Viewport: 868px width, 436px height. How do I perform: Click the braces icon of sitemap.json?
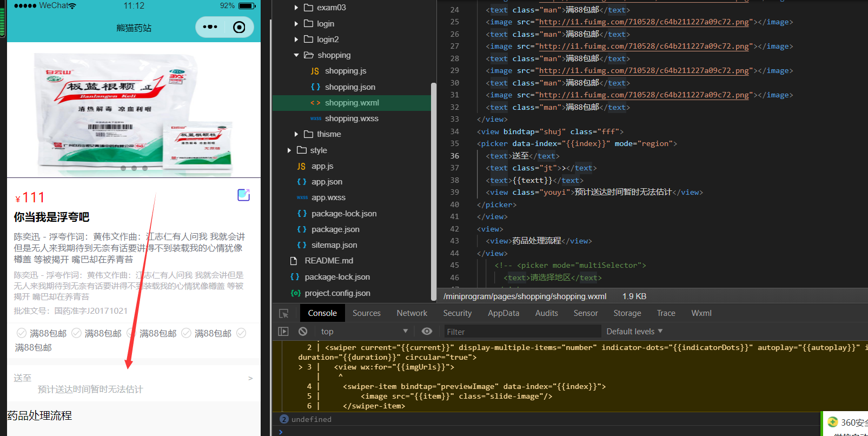[302, 245]
